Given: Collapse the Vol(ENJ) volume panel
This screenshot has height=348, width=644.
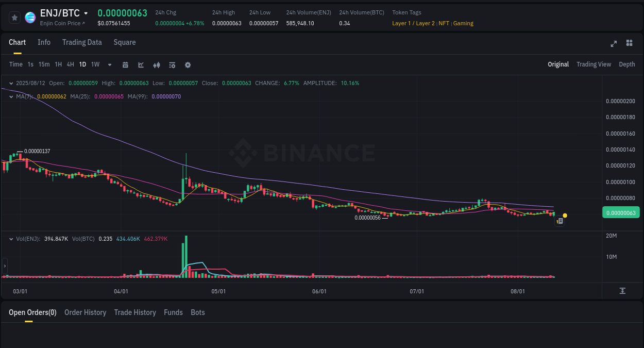Looking at the screenshot, I should click(11, 238).
